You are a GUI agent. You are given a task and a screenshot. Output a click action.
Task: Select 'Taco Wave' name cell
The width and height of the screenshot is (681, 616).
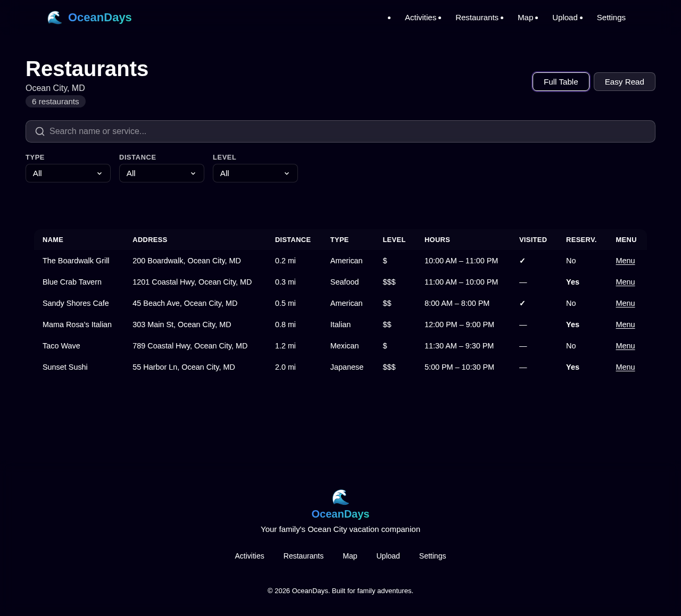tap(61, 346)
